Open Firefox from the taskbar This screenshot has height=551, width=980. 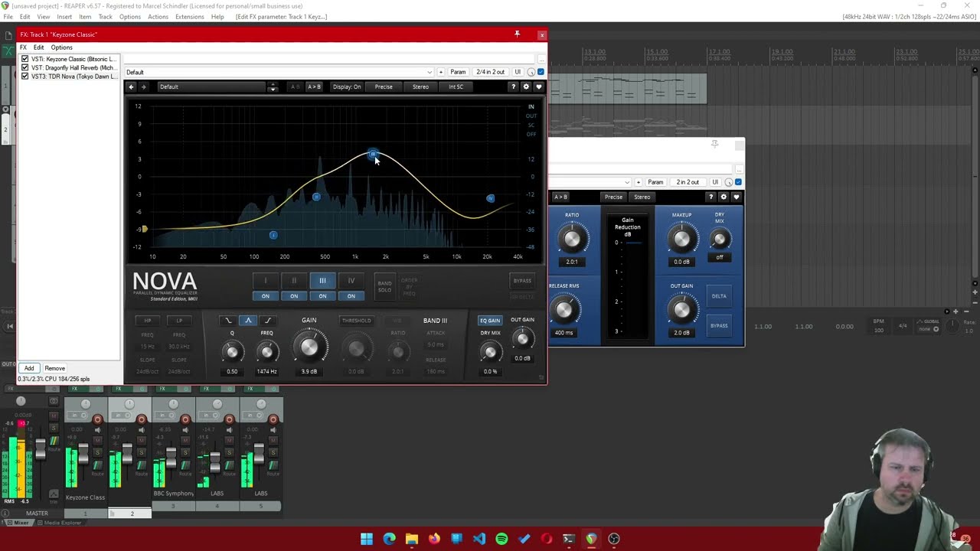click(434, 539)
